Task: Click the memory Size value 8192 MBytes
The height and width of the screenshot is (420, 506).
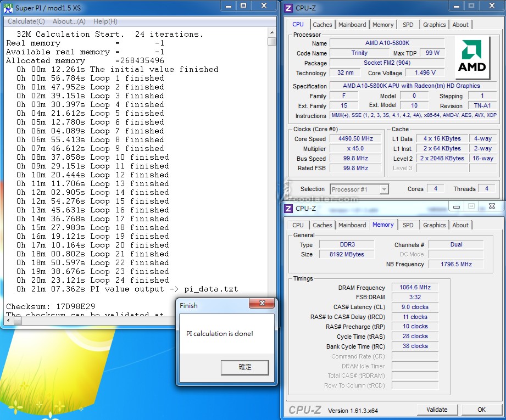Action: (347, 254)
